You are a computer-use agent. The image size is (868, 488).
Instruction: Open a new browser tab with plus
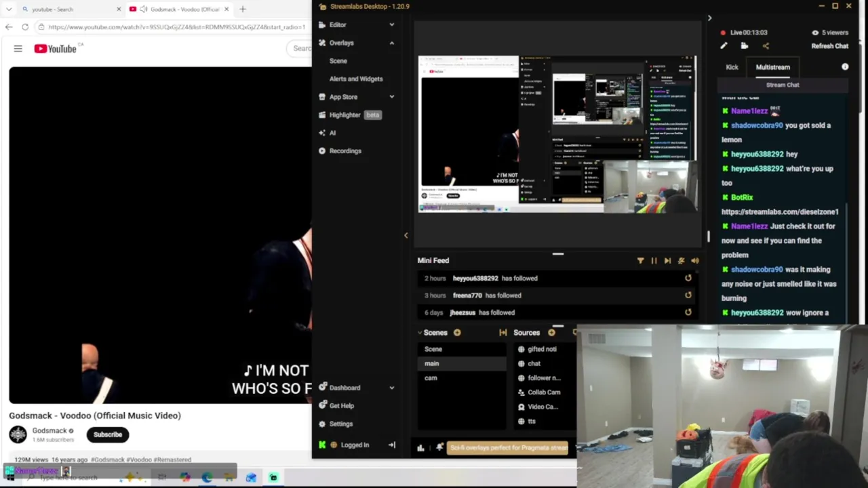click(242, 9)
